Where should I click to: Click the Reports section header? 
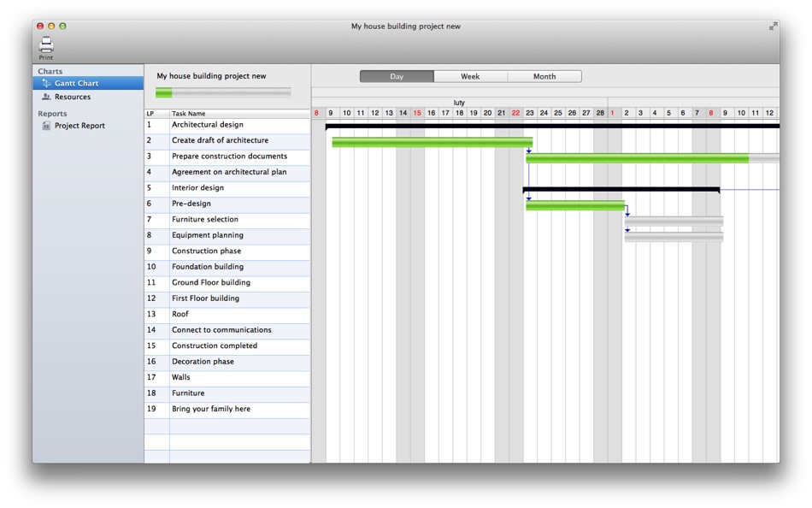[52, 114]
